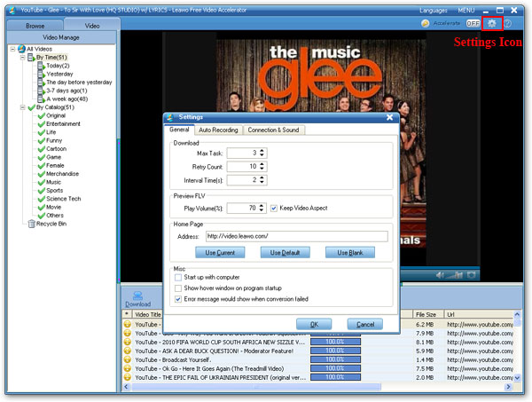Click the Settings dialog title icon
The width and height of the screenshot is (532, 402).
170,117
